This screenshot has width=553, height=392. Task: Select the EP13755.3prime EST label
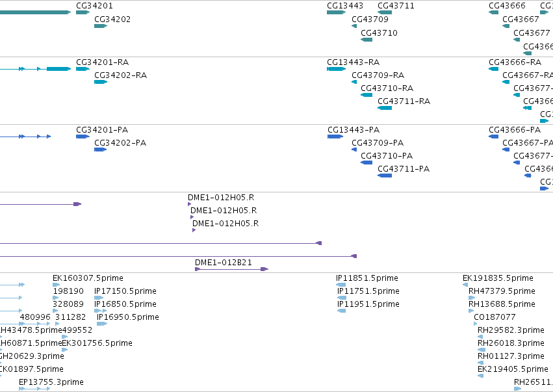click(x=51, y=382)
